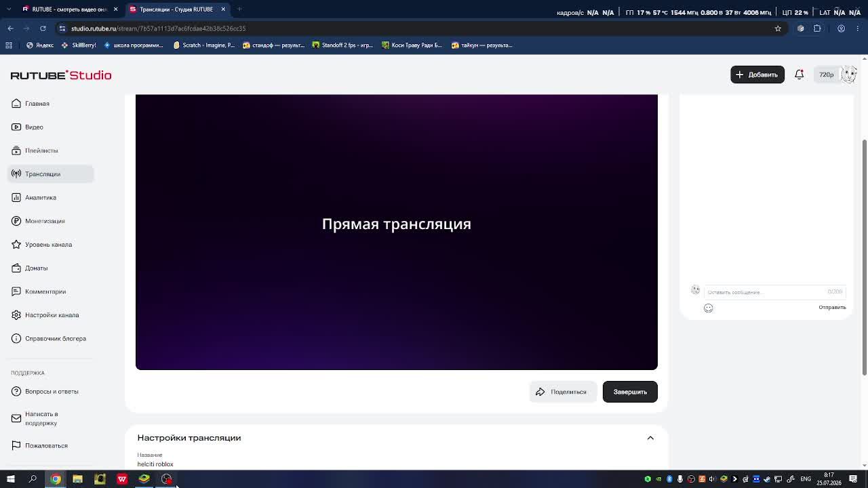Open the browser extensions icon
The width and height of the screenshot is (868, 488).
pos(817,28)
